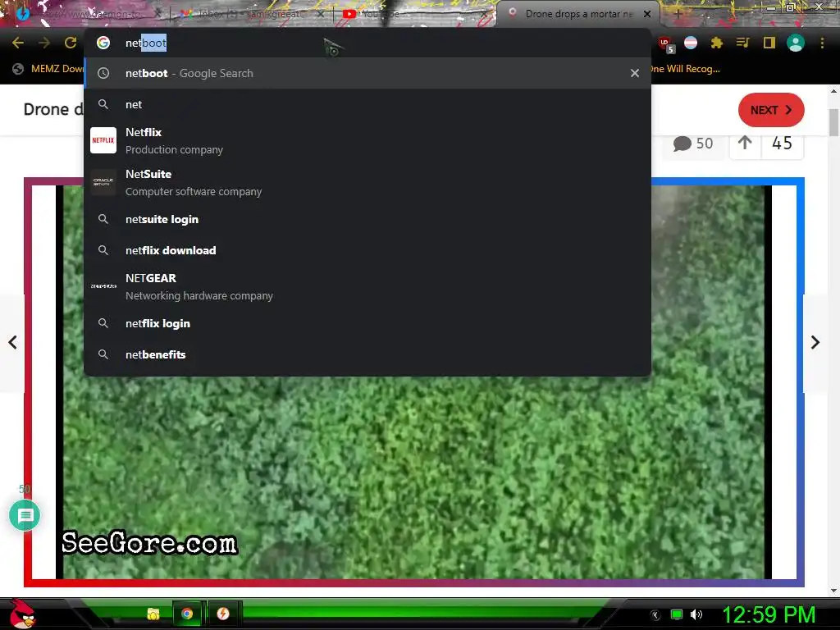Open the green network monitor tray icon
840x630 pixels.
coord(677,615)
